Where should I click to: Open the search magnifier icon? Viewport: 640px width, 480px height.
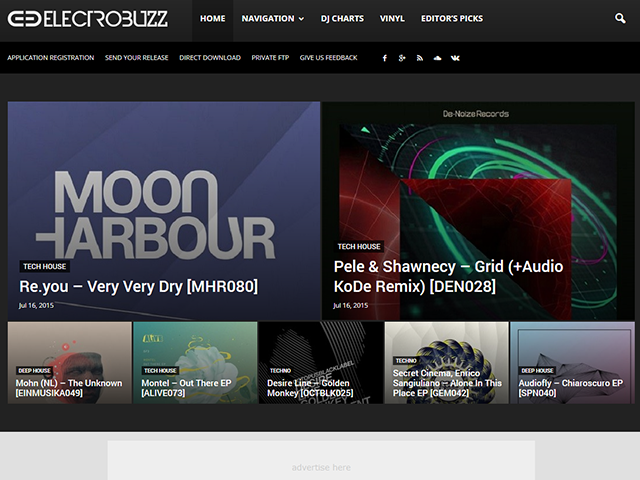pos(620,18)
